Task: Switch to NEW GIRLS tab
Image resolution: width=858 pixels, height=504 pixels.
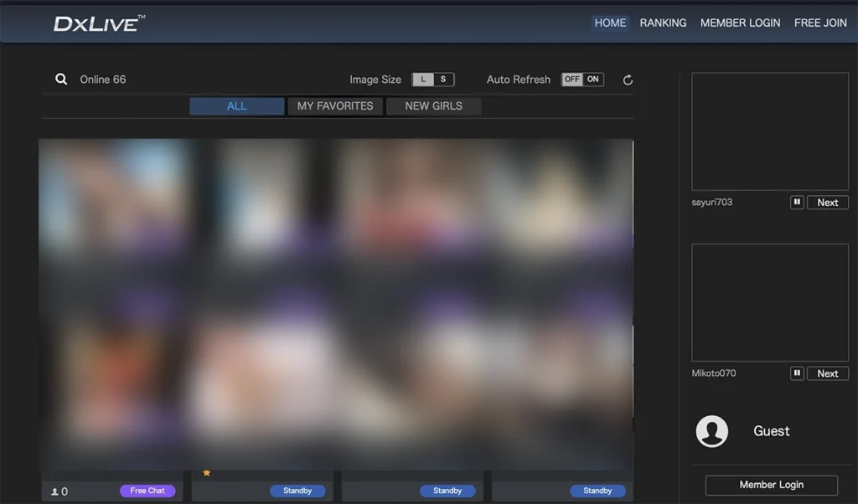Action: click(x=433, y=106)
